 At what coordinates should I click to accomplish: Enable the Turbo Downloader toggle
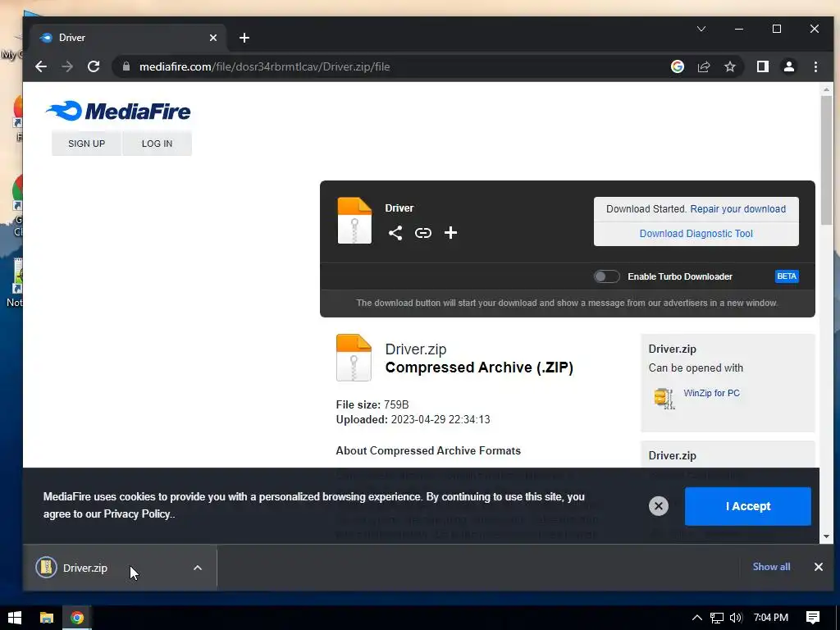coord(606,276)
